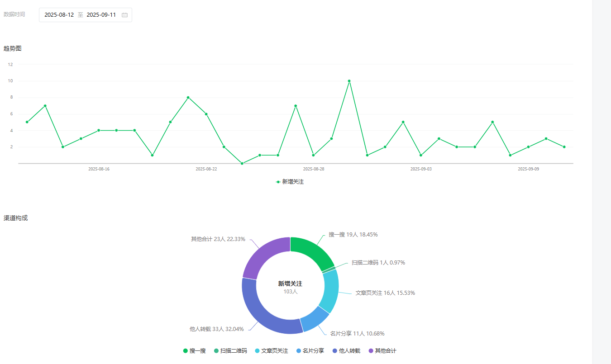Click the 文章页关注 16人 15.53% label
Screen dimensions: 611x364
coord(385,293)
